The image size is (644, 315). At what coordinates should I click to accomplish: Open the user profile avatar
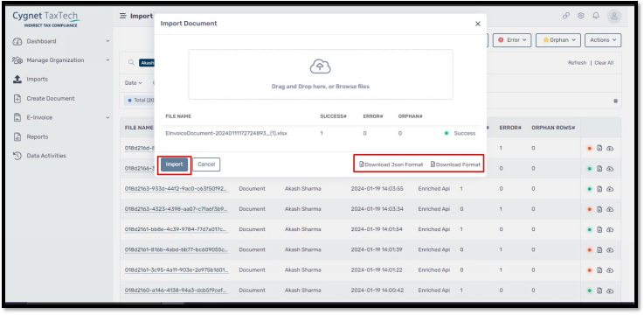tap(614, 17)
